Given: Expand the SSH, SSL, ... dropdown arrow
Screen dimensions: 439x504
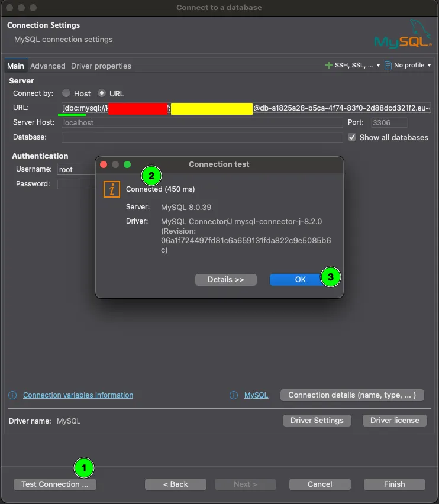Looking at the screenshot, I should pyautogui.click(x=378, y=66).
